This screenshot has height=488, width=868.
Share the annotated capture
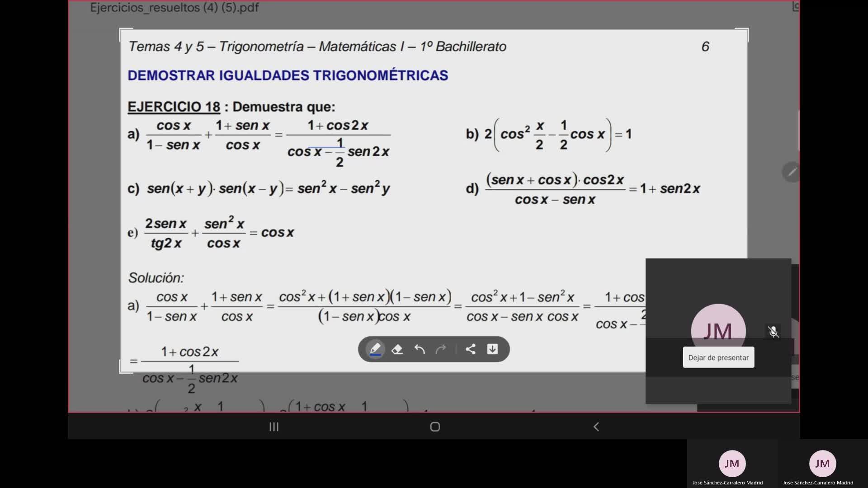pyautogui.click(x=471, y=349)
